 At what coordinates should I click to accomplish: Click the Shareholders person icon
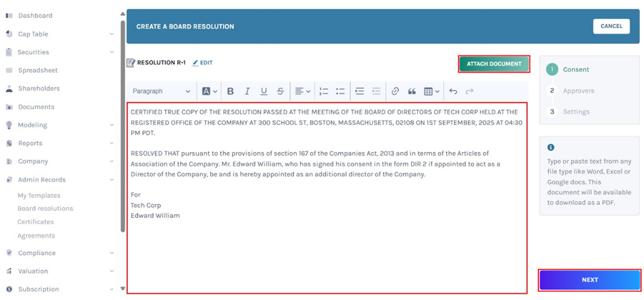pyautogui.click(x=9, y=88)
